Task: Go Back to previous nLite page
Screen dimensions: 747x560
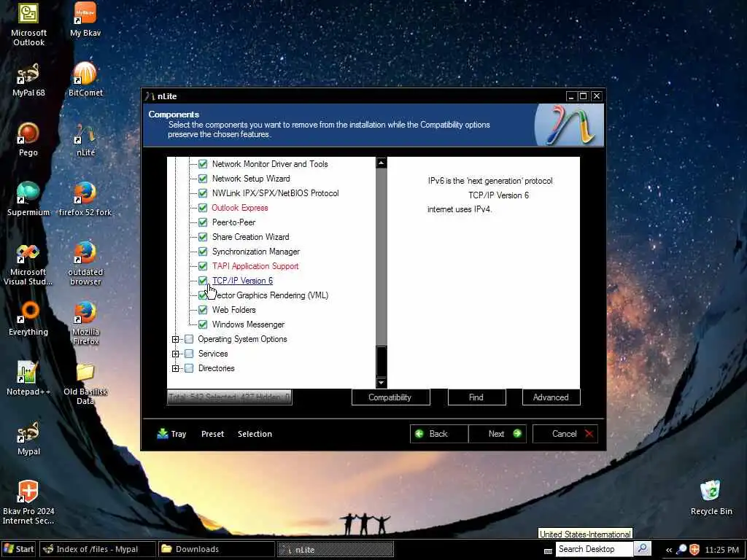Action: point(438,434)
